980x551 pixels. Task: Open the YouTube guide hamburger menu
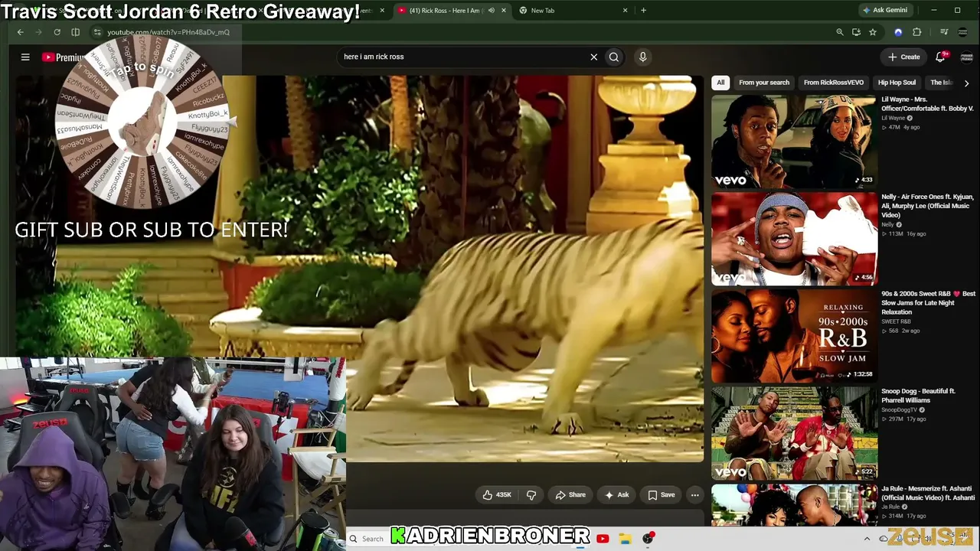(25, 57)
